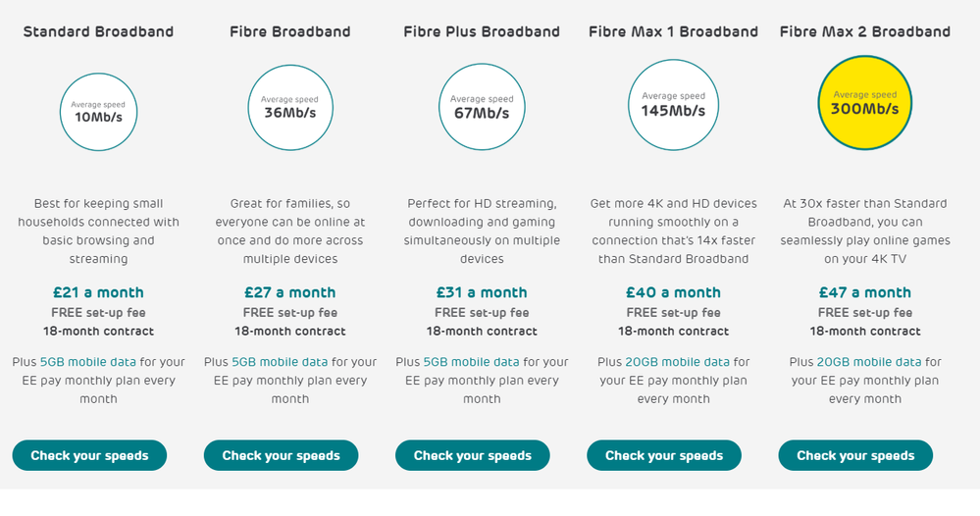Image resolution: width=980 pixels, height=516 pixels.
Task: Check your speeds for Standard Broadband
Action: pos(89,455)
